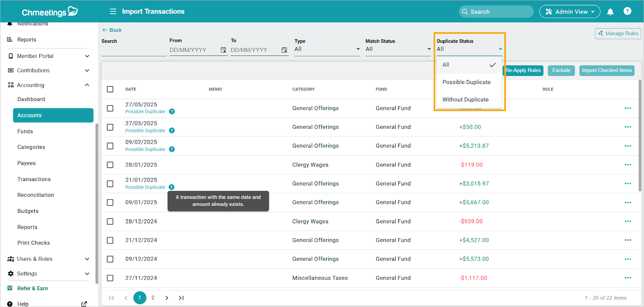
Task: Click the Import Checked Items button
Action: (x=607, y=70)
